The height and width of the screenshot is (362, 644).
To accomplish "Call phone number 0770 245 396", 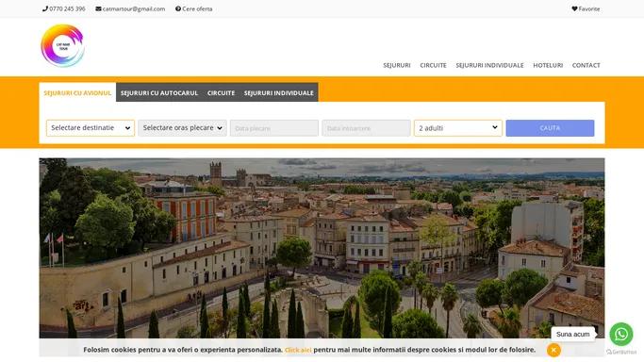I will tap(67, 8).
